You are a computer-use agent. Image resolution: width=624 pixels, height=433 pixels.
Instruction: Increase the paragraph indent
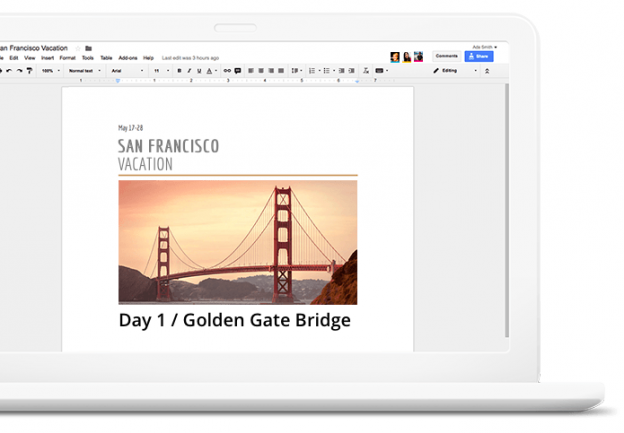(x=351, y=71)
